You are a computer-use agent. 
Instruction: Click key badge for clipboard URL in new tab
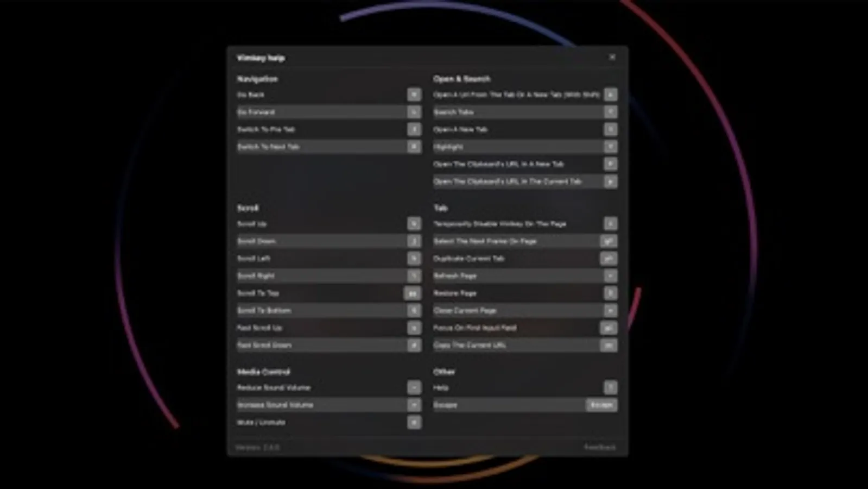coord(610,164)
